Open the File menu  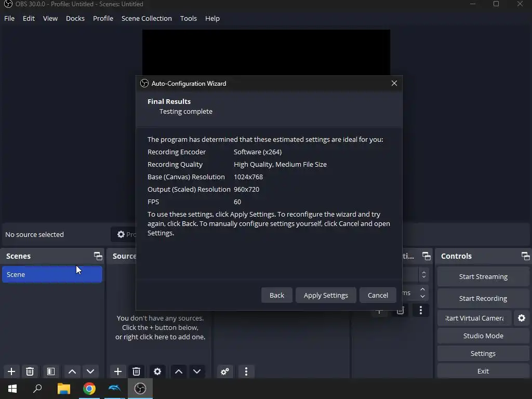pyautogui.click(x=9, y=18)
